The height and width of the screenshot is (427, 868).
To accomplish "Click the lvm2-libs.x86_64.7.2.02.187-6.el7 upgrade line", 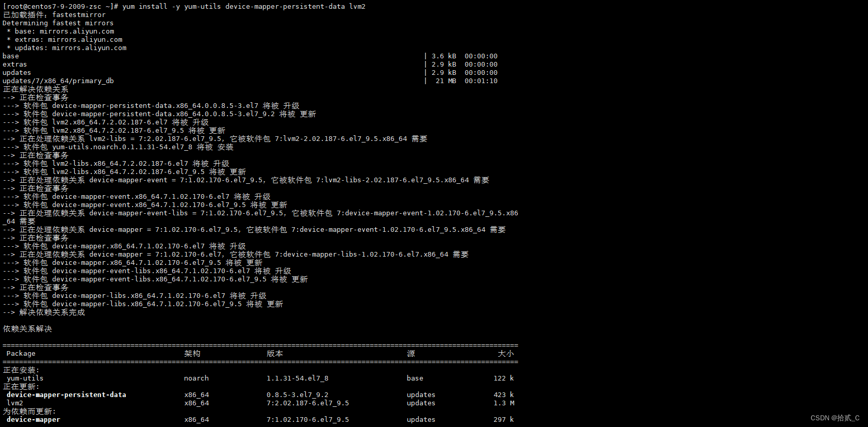I will (x=116, y=164).
